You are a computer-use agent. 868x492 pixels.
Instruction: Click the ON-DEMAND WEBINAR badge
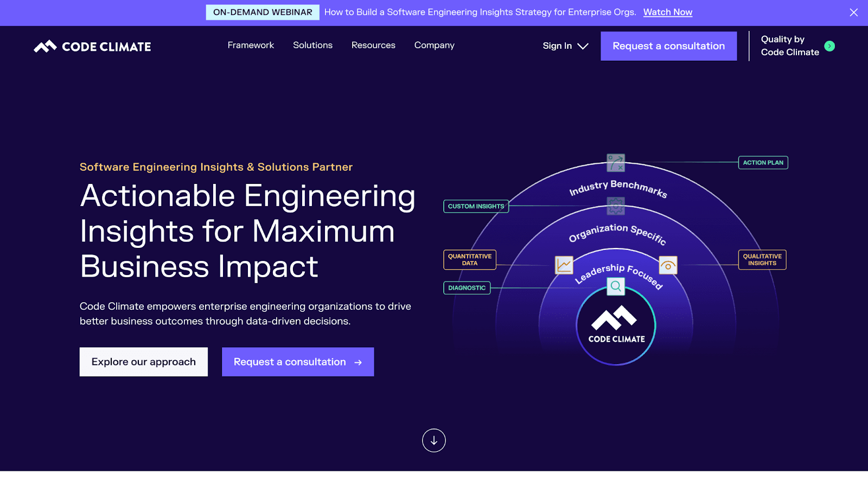[x=263, y=12]
